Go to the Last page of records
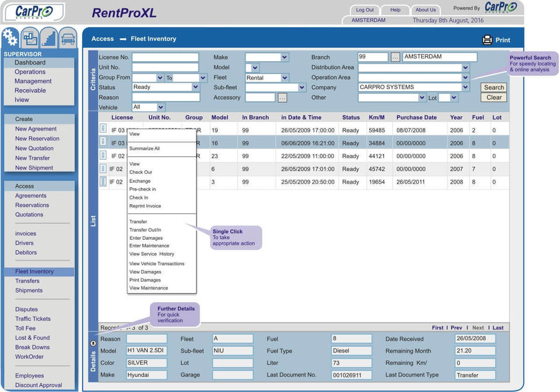This screenshot has width=560, height=392. pos(498,328)
